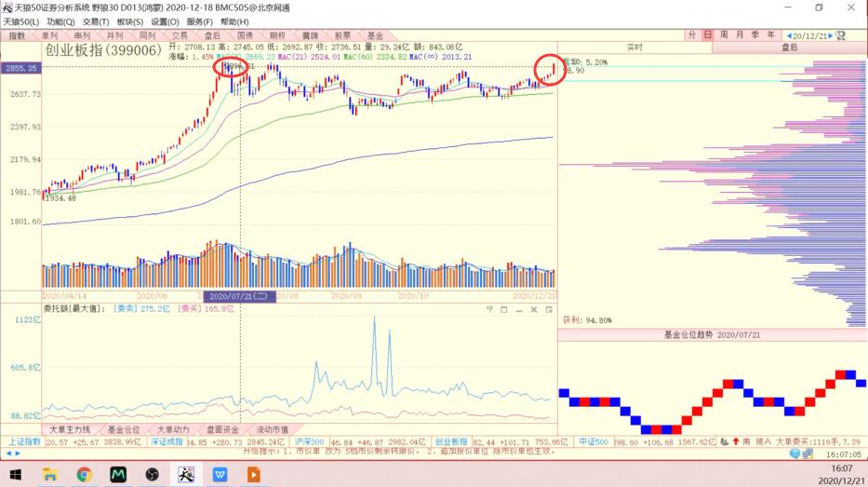Click the 基金仓位趋势 panel header

pyautogui.click(x=712, y=335)
